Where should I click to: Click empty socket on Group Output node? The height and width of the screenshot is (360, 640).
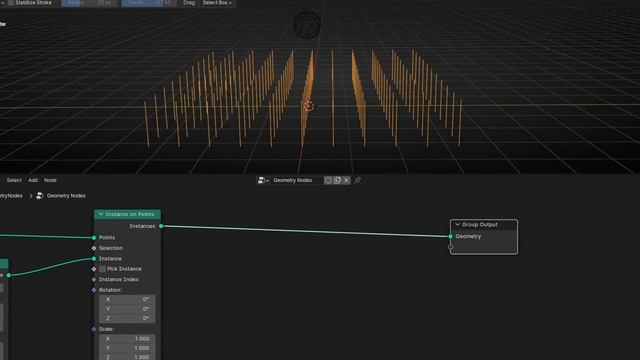tap(451, 247)
